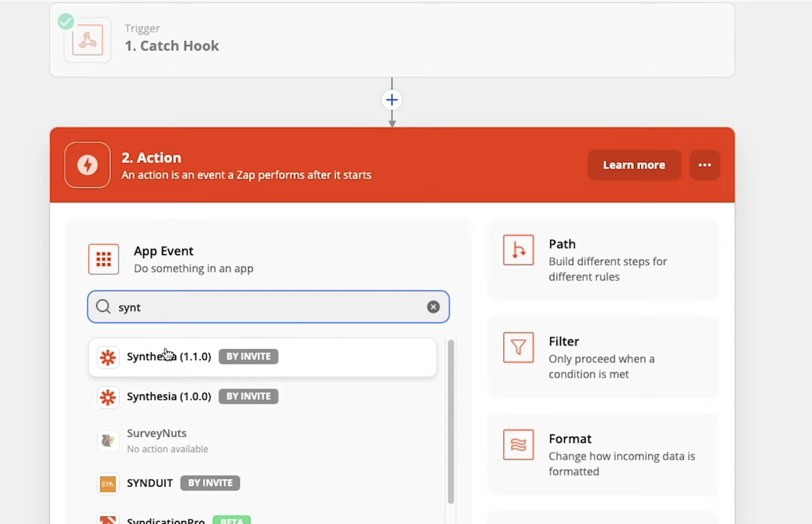This screenshot has width=812, height=524.
Task: Click the Path branching icon
Action: click(x=518, y=250)
